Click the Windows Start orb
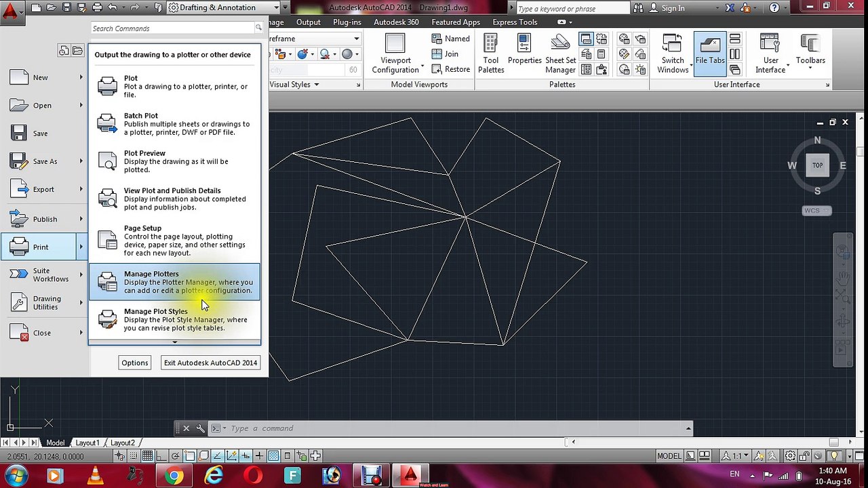Image resolution: width=868 pixels, height=488 pixels. (x=14, y=475)
